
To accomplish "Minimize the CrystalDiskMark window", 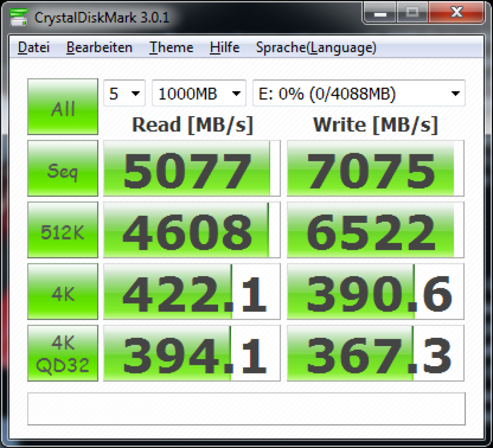I will [380, 13].
